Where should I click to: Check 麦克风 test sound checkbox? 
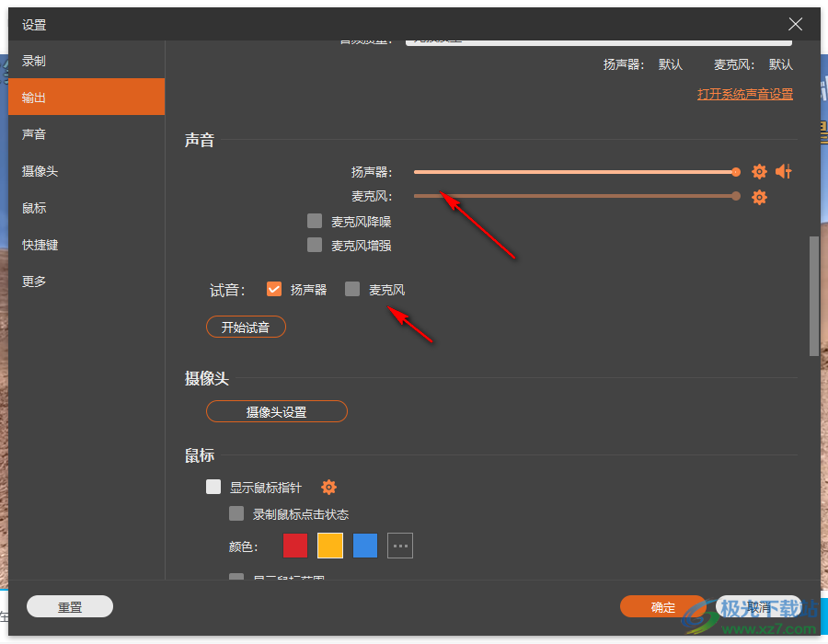tap(352, 289)
